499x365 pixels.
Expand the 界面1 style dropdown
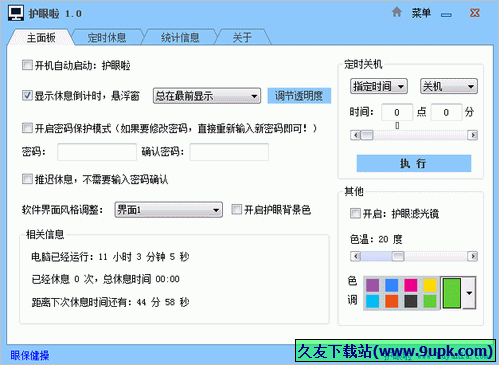click(169, 210)
